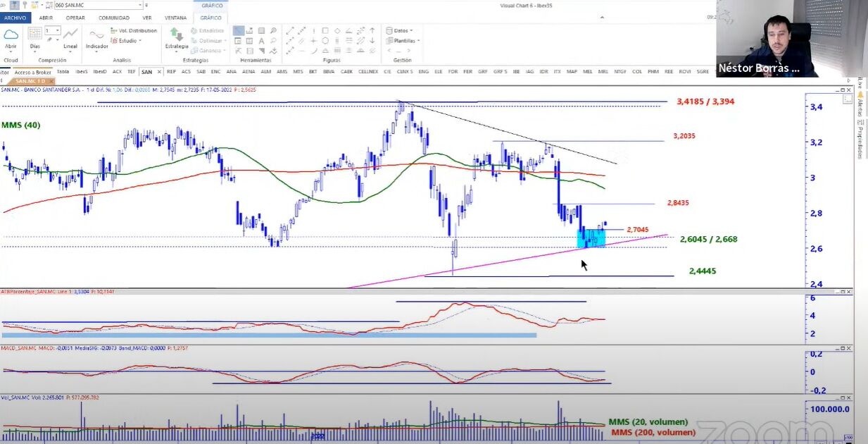
Task: Switch to the Ibex5 chart tab
Action: click(82, 72)
